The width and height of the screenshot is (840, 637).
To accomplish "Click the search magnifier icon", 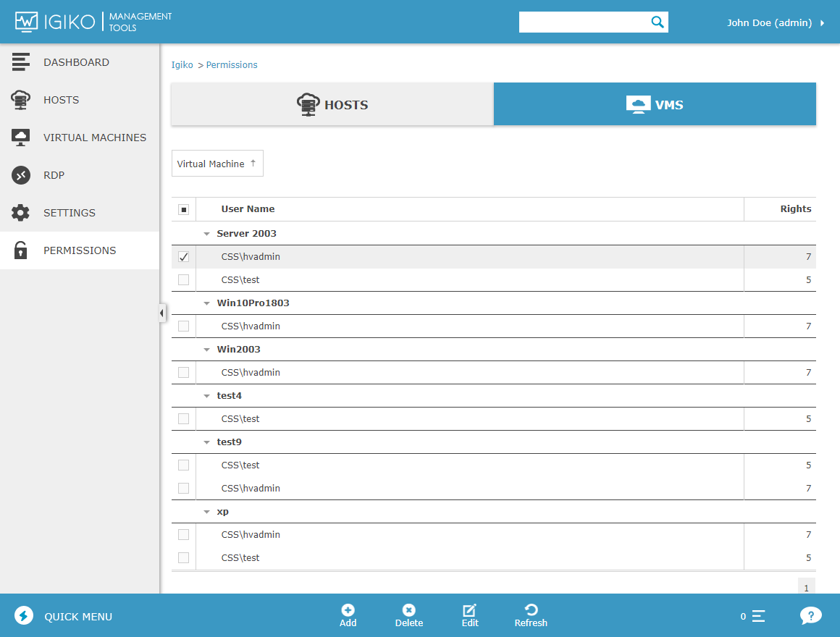I will tap(657, 22).
